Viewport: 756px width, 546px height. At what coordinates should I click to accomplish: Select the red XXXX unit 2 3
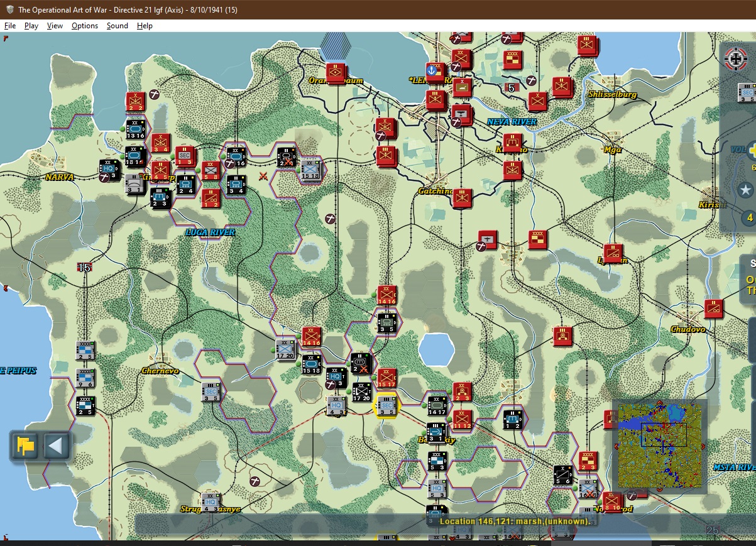(x=588, y=461)
